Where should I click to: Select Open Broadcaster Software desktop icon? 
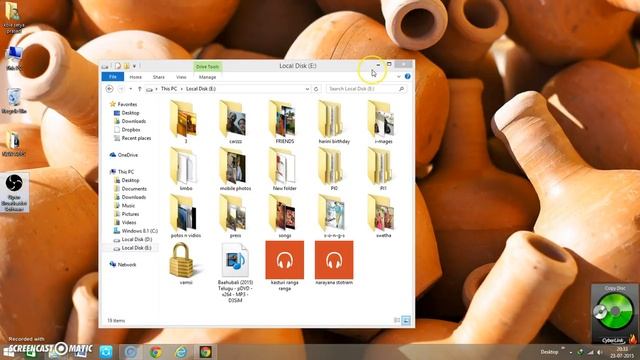(14, 193)
